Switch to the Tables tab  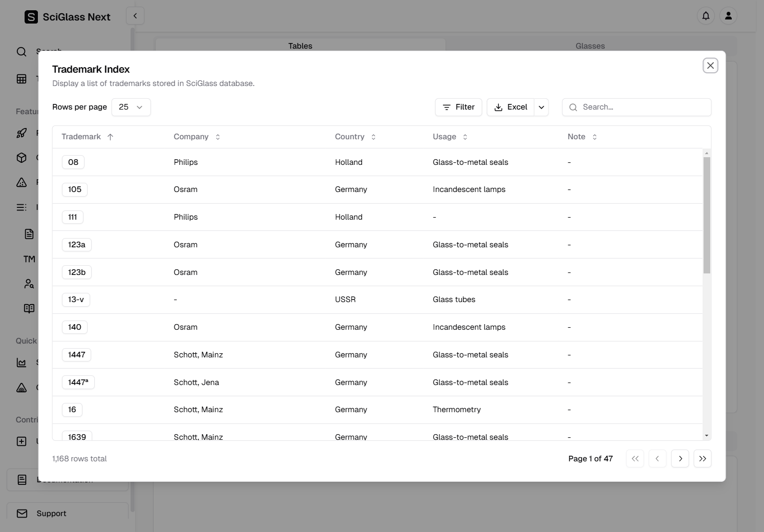point(300,46)
